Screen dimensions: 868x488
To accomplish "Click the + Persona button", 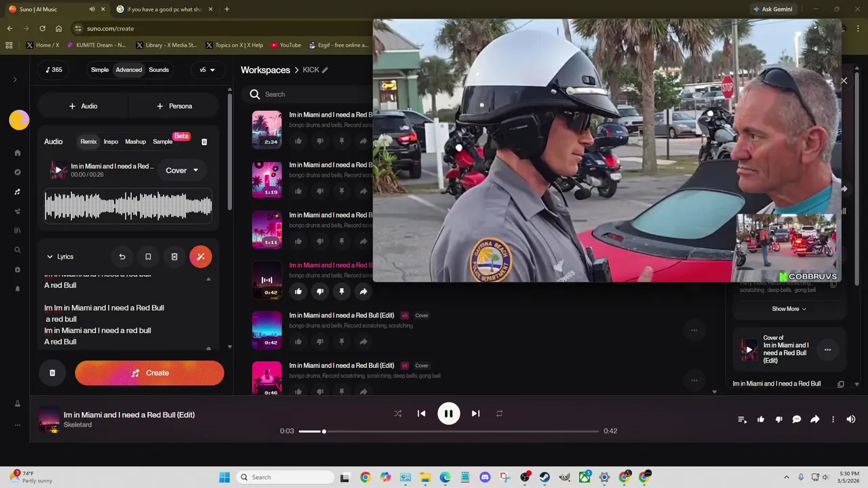I will pos(174,106).
